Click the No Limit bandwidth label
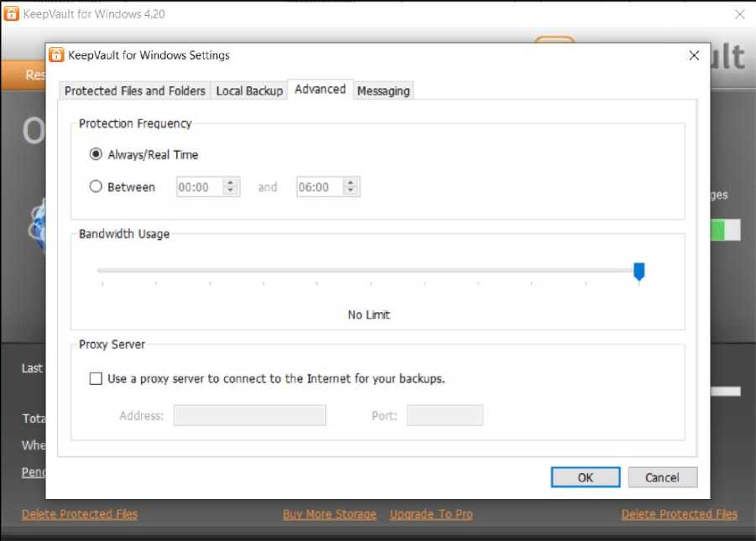This screenshot has width=756, height=541. [369, 315]
